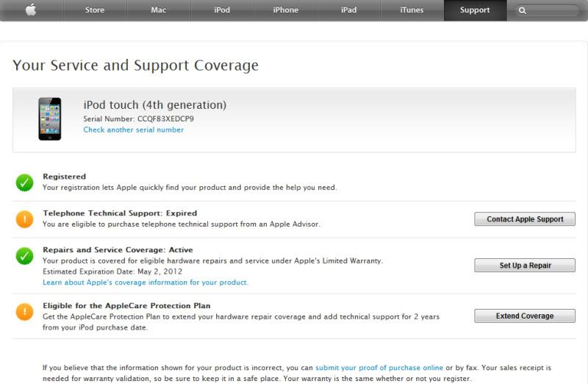Select the Support tab
This screenshot has width=588, height=384.
(475, 10)
